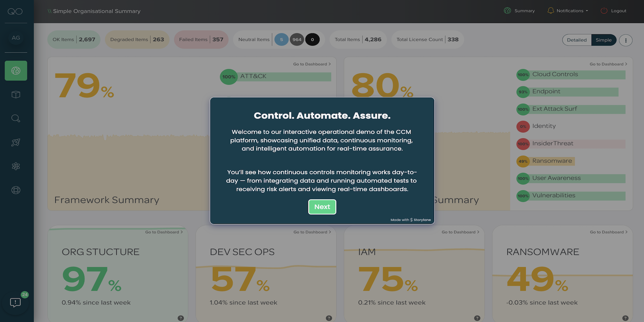Open the three-dot options menu
The height and width of the screenshot is (322, 644).
pos(626,40)
